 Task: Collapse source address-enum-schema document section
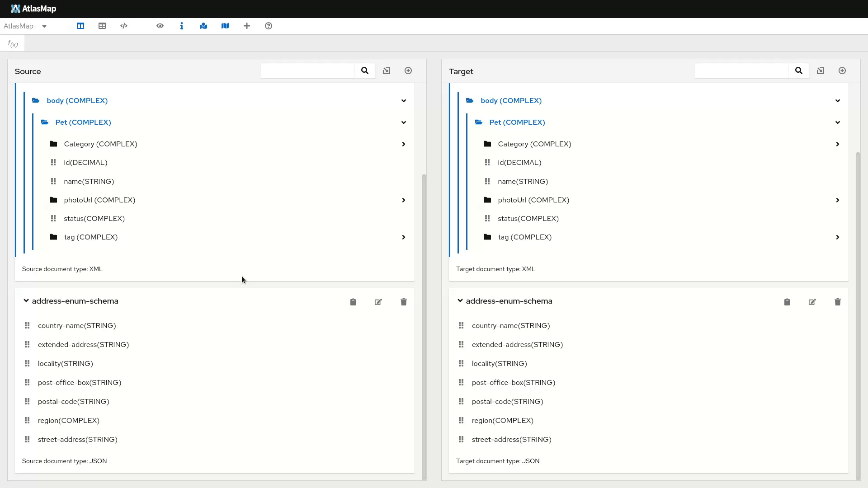pos(26,301)
